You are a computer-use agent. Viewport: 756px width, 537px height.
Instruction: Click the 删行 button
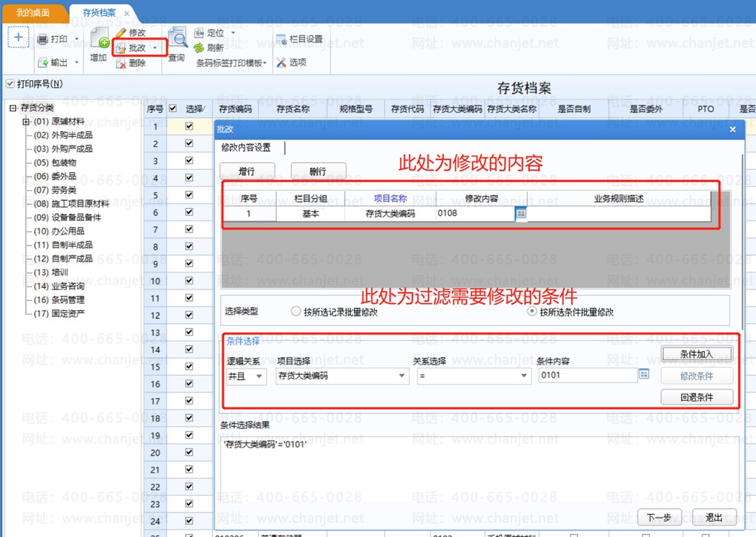pyautogui.click(x=318, y=171)
